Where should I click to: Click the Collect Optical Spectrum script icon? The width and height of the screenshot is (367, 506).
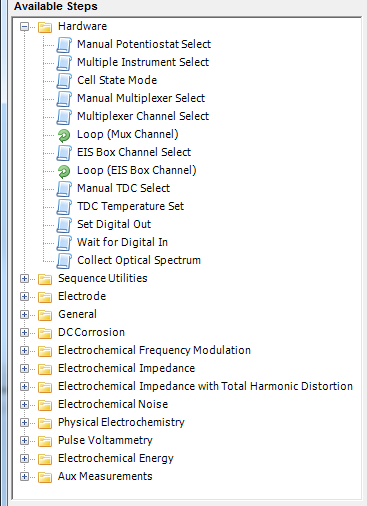coord(64,261)
